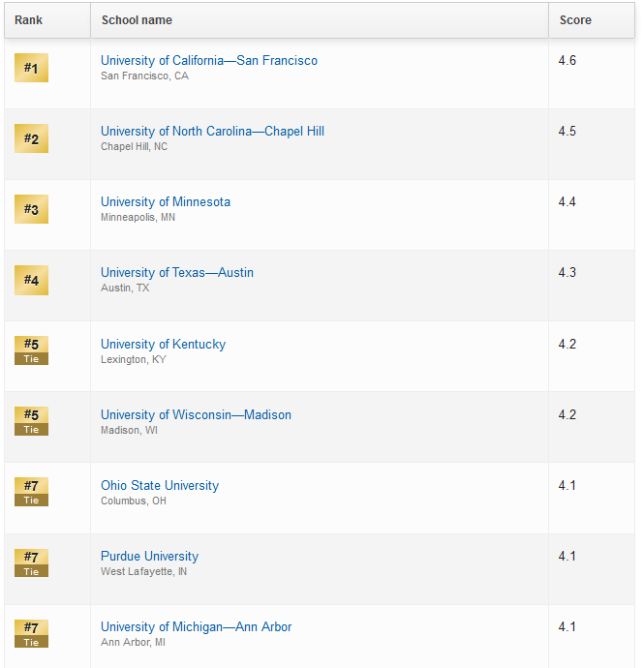The width and height of the screenshot is (644, 668).
Task: Open University of Texas—Austin link
Action: (x=177, y=273)
